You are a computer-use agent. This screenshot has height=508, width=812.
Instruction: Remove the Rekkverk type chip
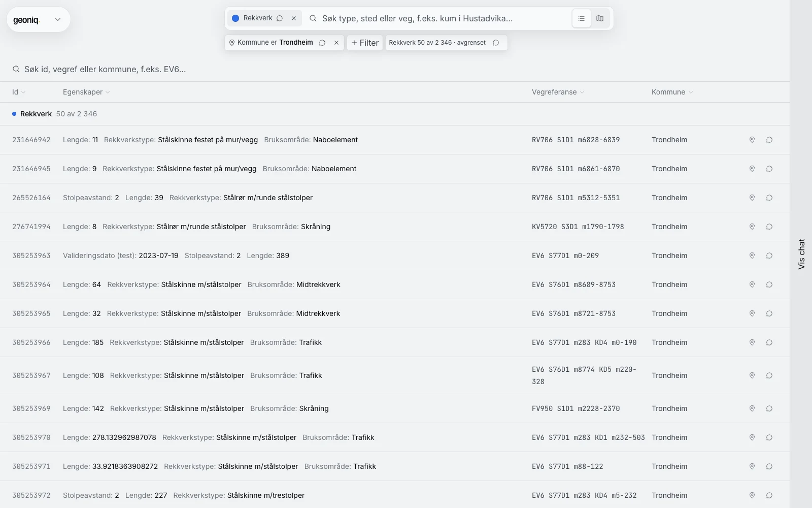294,18
